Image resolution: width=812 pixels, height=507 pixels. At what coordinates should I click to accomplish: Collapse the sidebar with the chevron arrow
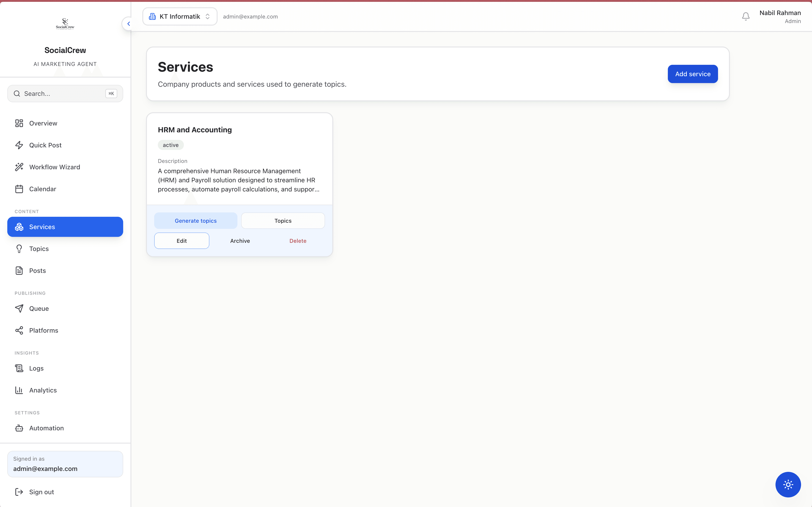[x=128, y=24]
